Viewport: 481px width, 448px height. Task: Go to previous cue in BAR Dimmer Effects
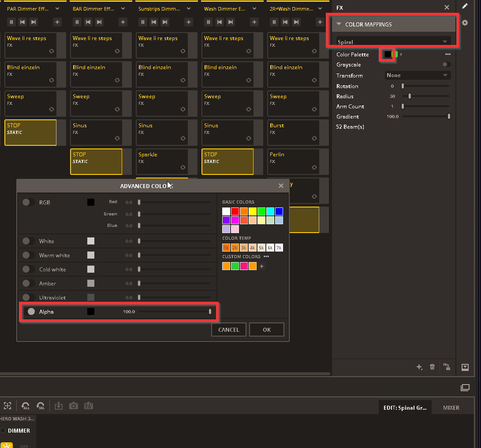[x=88, y=22]
